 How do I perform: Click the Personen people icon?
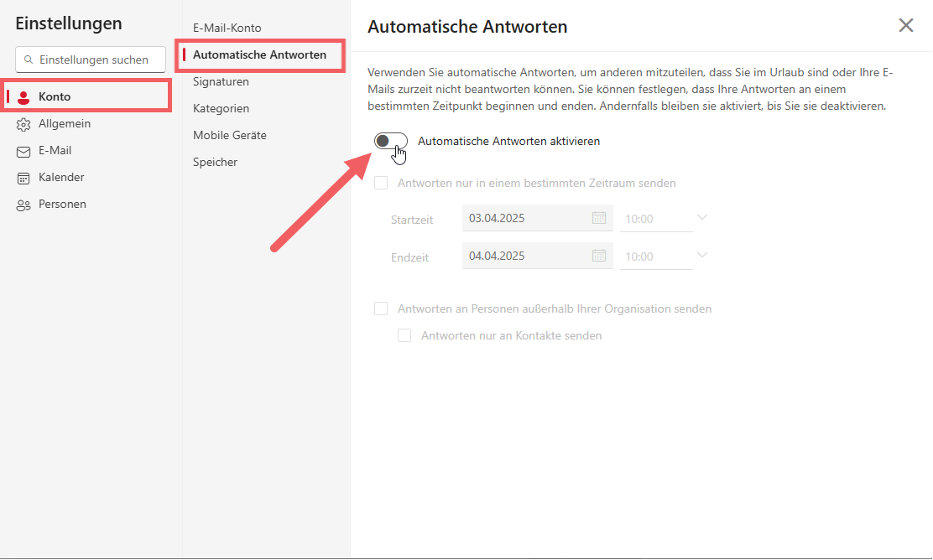[x=23, y=205]
